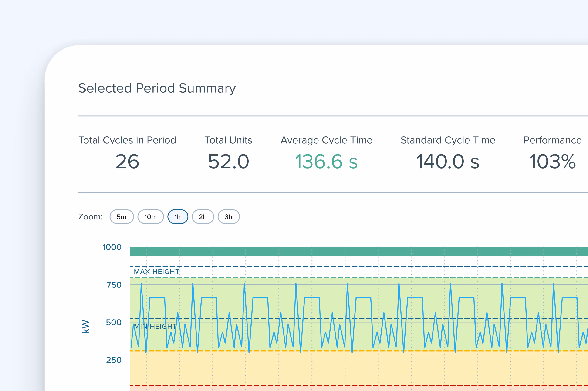Select the performance value 103%
This screenshot has height=391, width=588.
click(553, 162)
